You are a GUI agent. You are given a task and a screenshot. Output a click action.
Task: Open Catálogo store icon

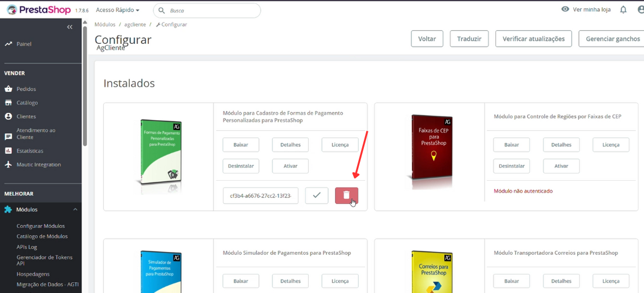[x=8, y=103]
